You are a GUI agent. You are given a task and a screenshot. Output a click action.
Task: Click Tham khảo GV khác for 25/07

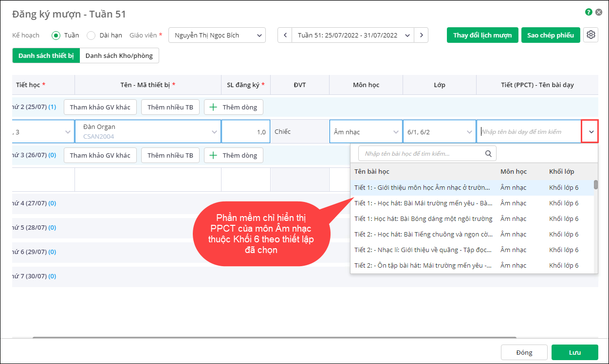[x=100, y=107]
